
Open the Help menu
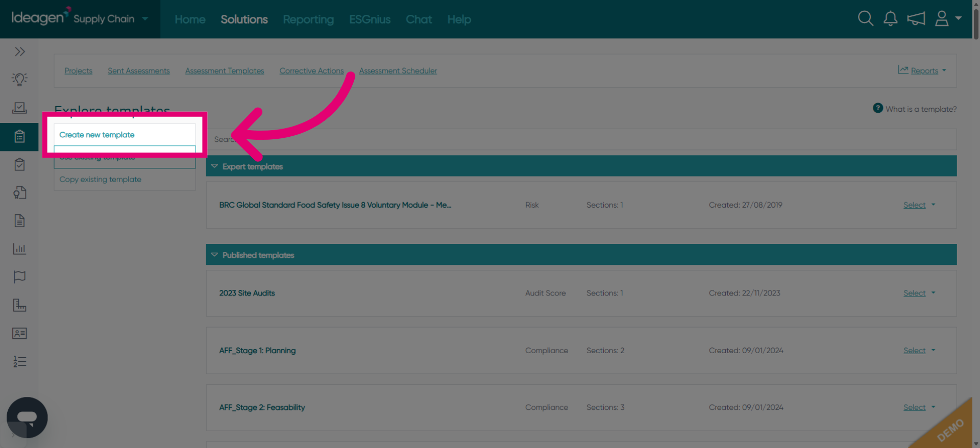459,19
